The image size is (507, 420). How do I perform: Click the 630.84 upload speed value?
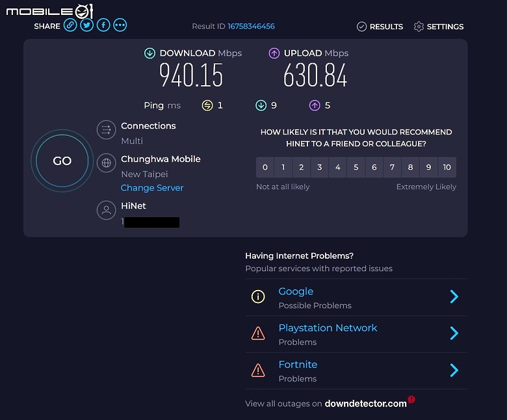[x=315, y=75]
